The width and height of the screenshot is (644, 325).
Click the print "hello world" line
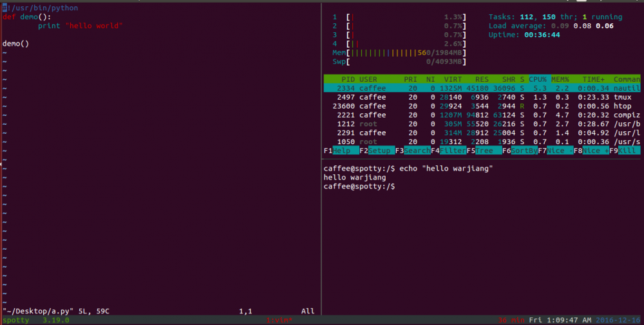pyautogui.click(x=80, y=26)
